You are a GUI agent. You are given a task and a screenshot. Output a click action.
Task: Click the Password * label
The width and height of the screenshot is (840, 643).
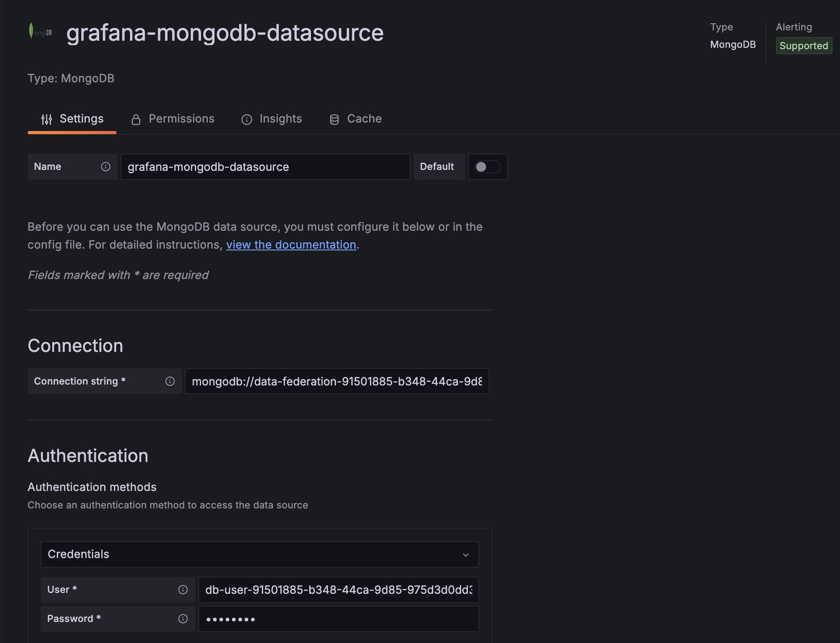[x=74, y=619]
